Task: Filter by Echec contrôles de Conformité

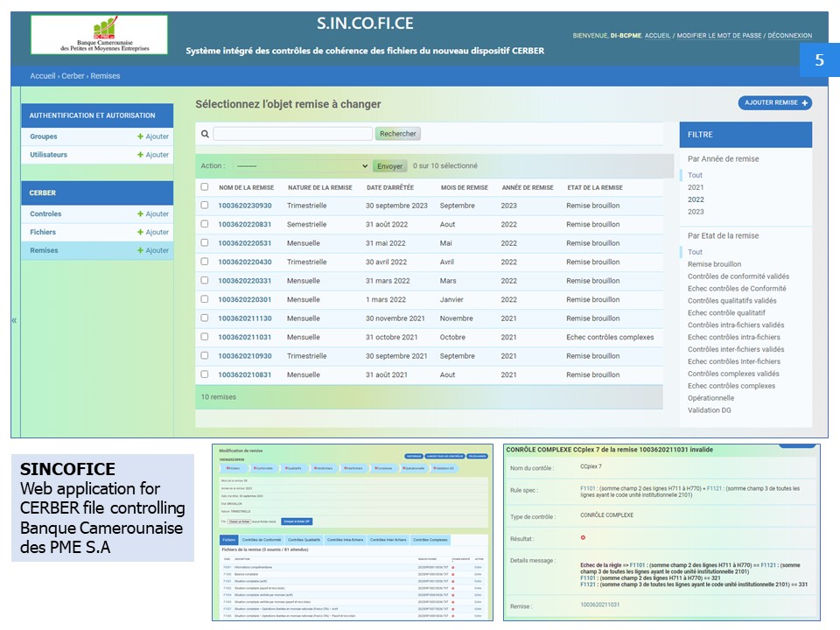Action: [737, 289]
